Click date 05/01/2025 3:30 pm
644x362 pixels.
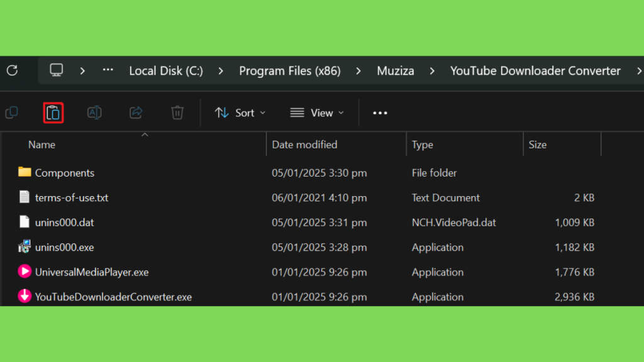(319, 173)
